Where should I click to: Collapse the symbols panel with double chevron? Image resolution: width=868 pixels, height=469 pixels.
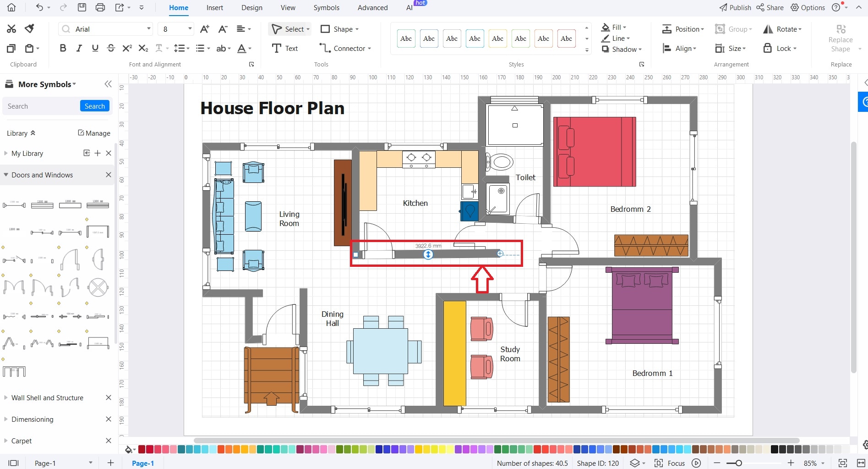click(x=108, y=84)
